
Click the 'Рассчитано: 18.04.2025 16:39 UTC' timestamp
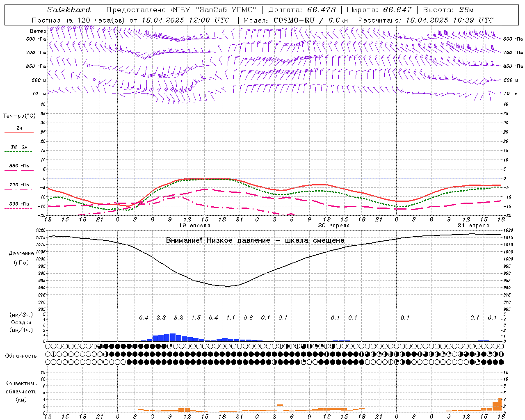[426, 20]
